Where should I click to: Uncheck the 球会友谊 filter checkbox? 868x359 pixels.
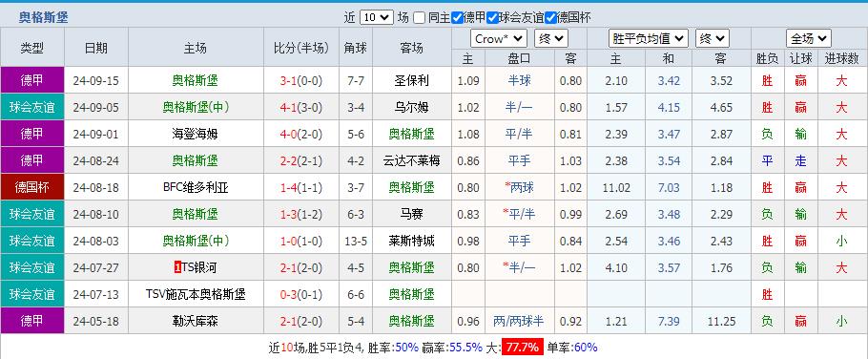(492, 18)
